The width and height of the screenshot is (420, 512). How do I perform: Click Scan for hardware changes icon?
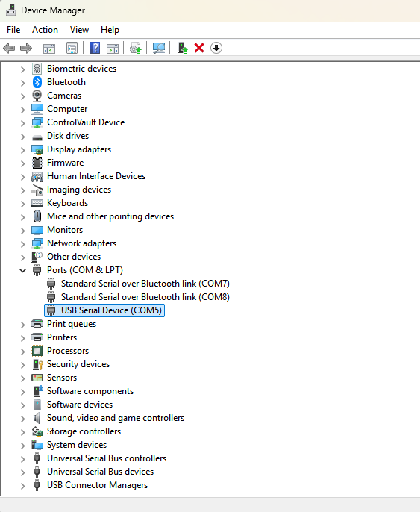click(x=159, y=49)
